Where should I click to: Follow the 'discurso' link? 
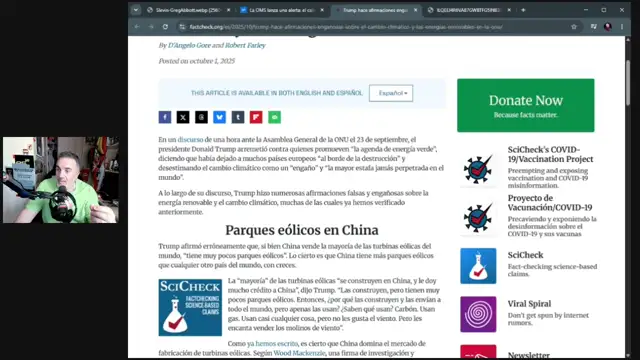click(190, 140)
